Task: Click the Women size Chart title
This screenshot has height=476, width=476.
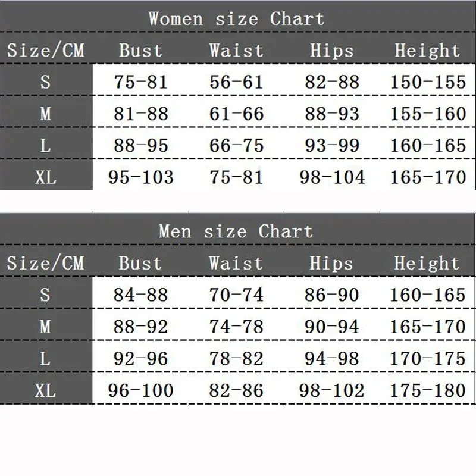Action: pos(236,18)
